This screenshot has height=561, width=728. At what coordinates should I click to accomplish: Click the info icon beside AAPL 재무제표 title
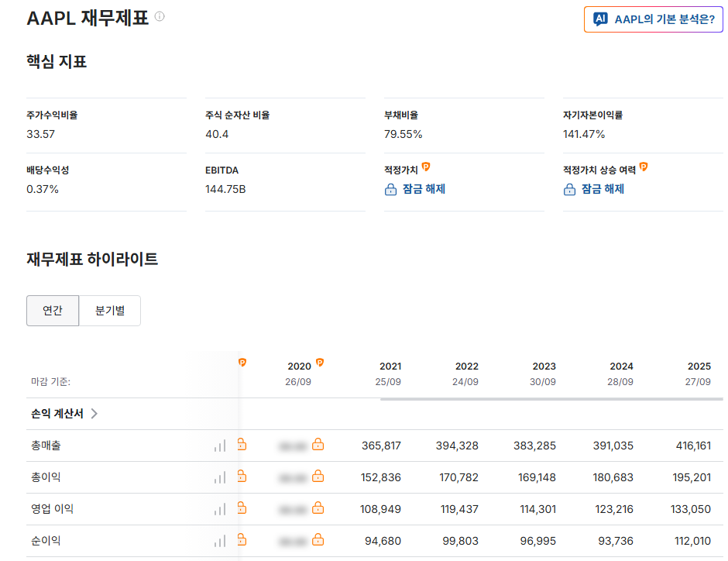tap(160, 16)
